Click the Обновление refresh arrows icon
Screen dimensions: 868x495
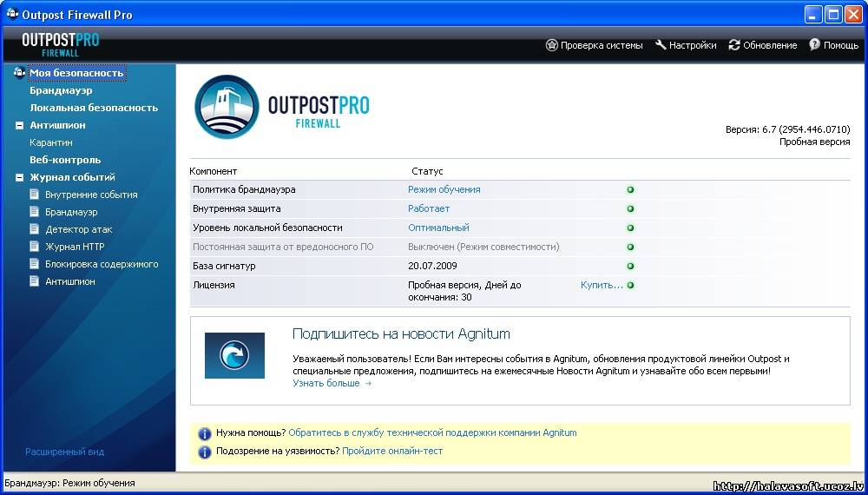pos(734,45)
